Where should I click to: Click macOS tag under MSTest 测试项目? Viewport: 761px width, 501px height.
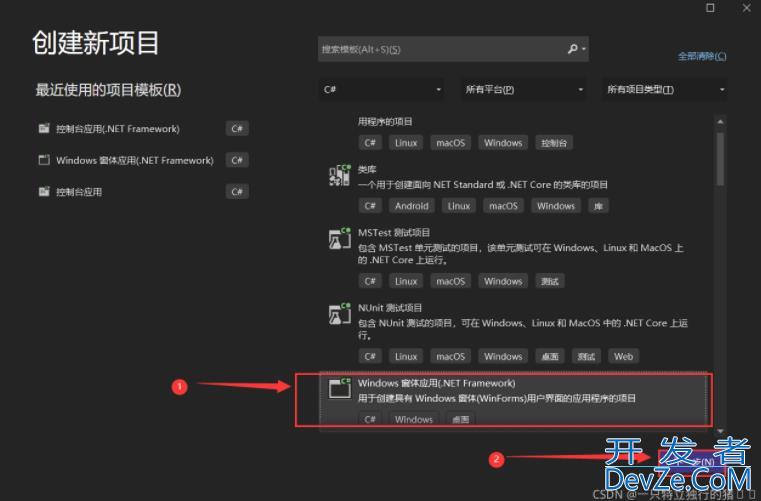[x=450, y=281]
